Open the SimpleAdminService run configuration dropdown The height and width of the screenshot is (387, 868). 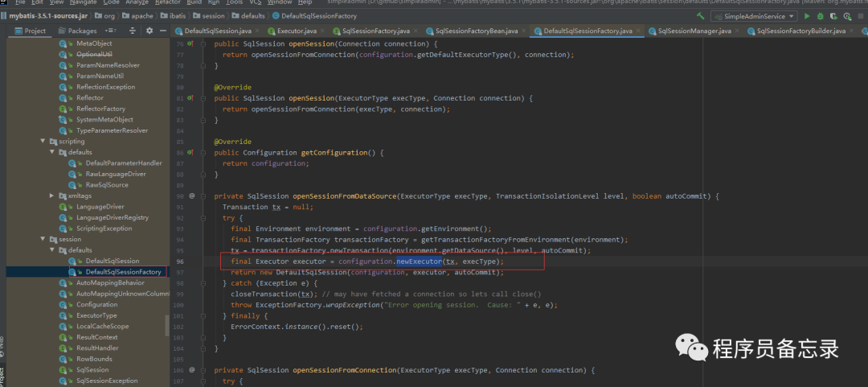(x=754, y=16)
